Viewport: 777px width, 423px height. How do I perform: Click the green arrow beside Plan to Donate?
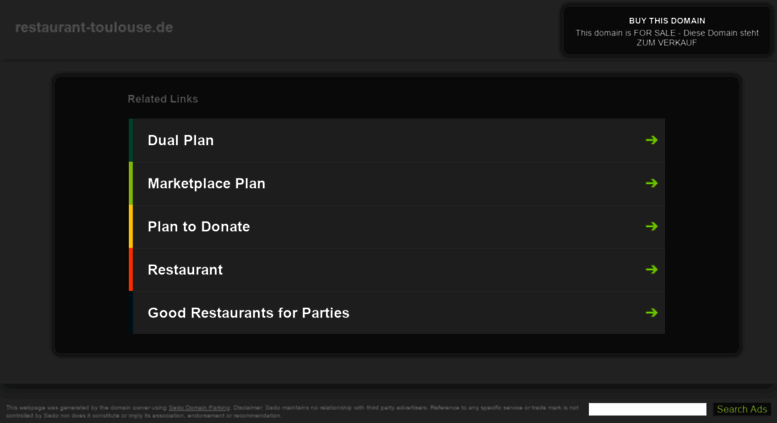[x=651, y=226]
